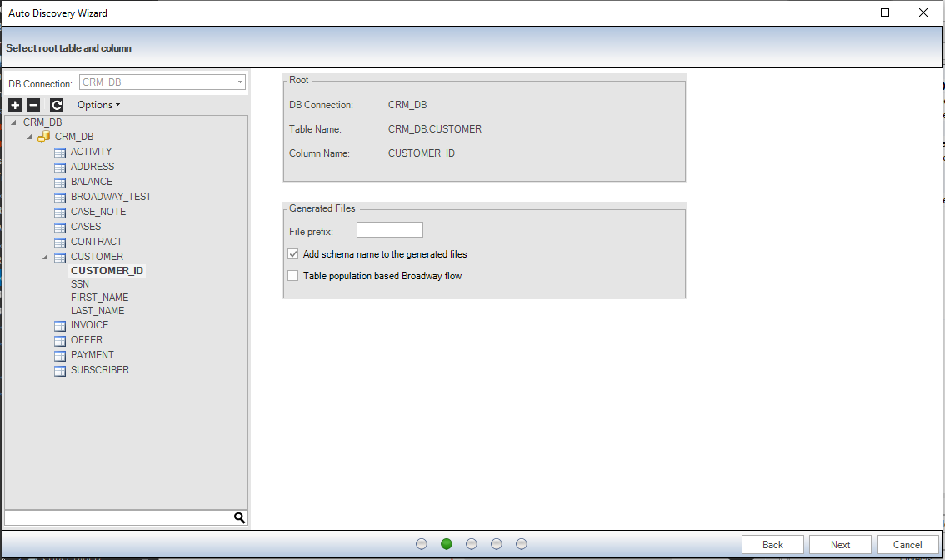Viewport: 945px width, 560px height.
Task: Select the ACTIVITY table icon
Action: coord(60,152)
